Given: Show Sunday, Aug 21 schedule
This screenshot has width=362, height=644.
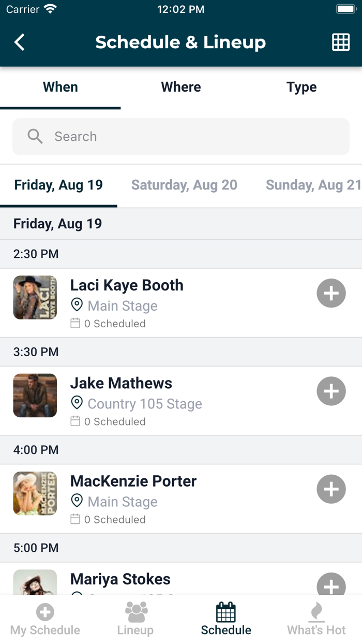Looking at the screenshot, I should (313, 185).
